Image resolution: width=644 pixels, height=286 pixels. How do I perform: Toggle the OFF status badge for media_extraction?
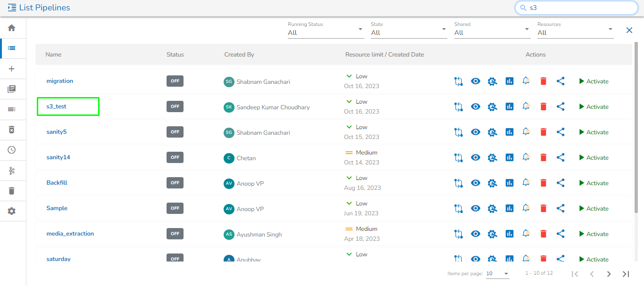click(175, 234)
